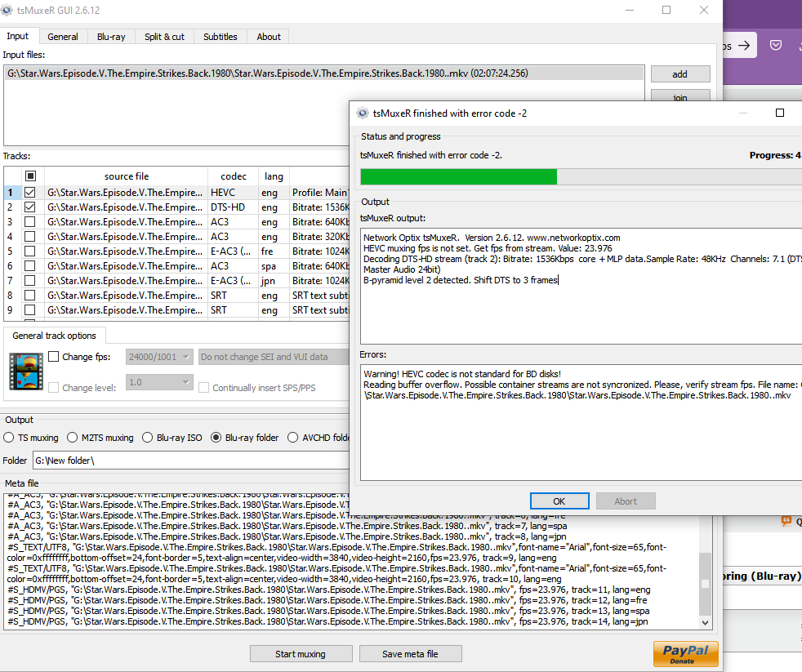Viewport: 802px width, 672px height.
Task: Click the source file column header
Action: [x=127, y=176]
